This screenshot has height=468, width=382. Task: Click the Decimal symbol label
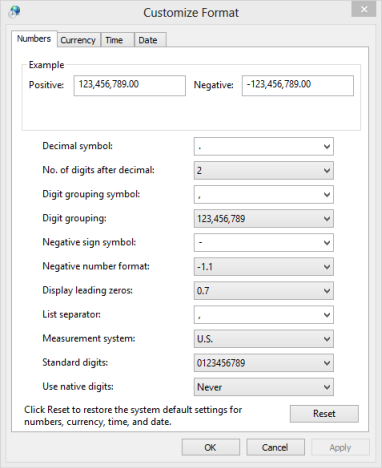point(77,146)
